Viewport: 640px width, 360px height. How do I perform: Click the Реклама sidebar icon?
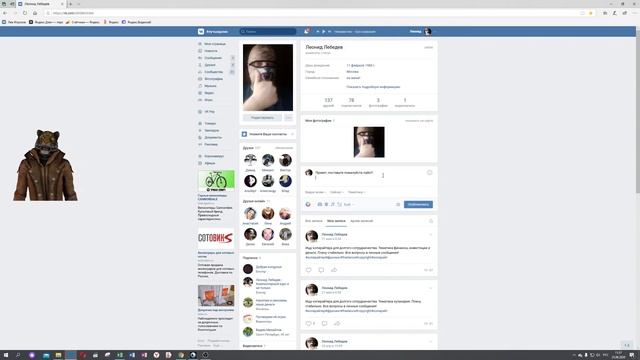pyautogui.click(x=200, y=144)
